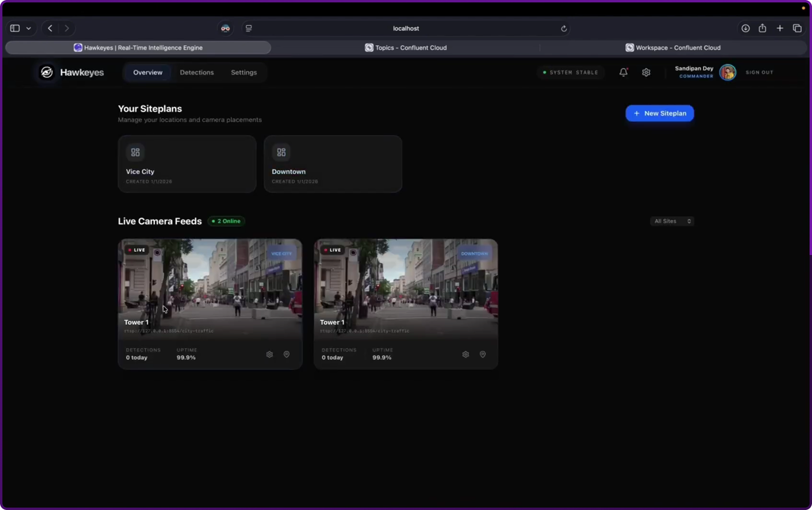
Task: Click the privacy extension icon in toolbar
Action: tap(225, 28)
